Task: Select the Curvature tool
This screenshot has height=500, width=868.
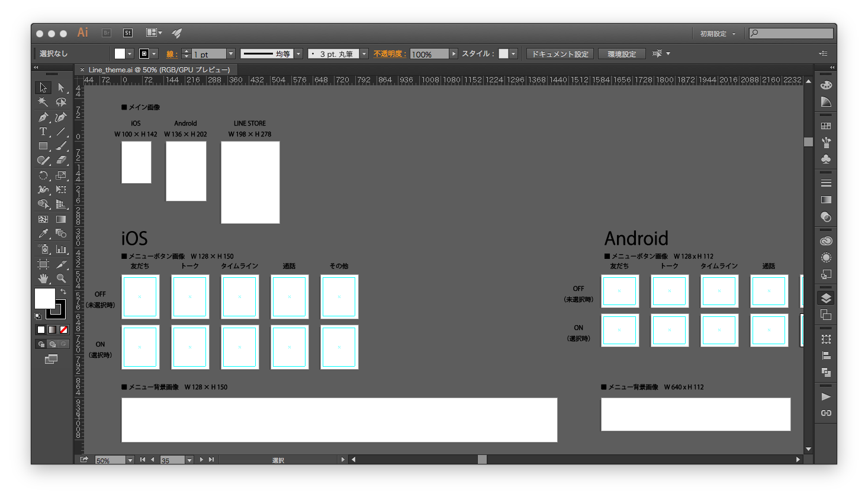Action: 61,117
